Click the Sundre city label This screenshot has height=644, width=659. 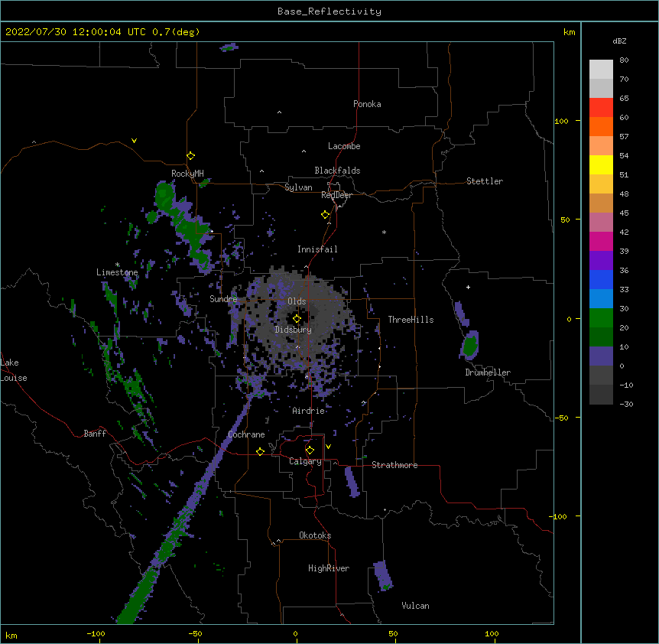pyautogui.click(x=223, y=299)
